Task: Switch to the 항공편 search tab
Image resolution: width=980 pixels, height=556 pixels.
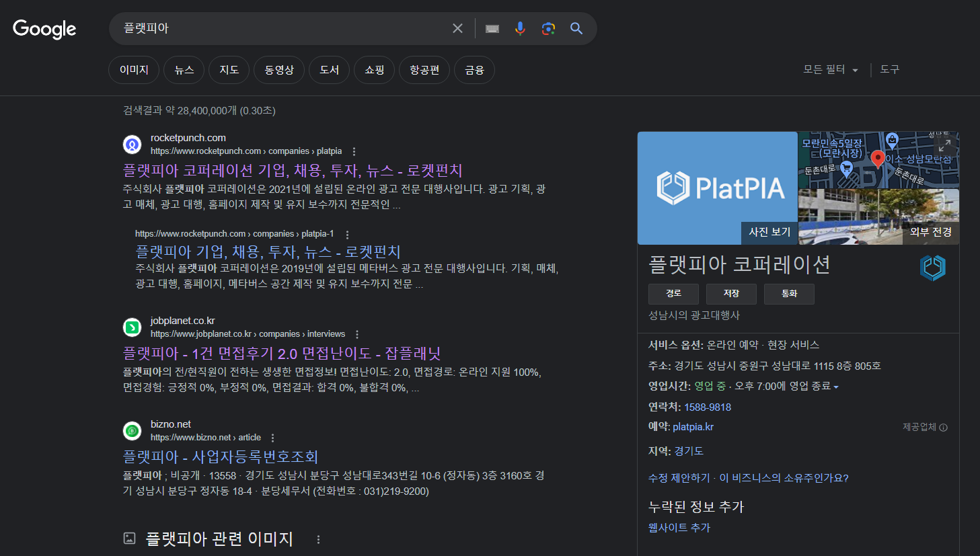Action: click(424, 70)
